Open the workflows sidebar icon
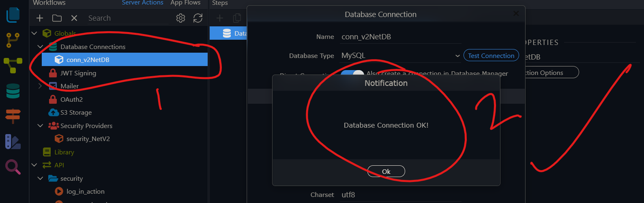This screenshot has width=644, height=203. pyautogui.click(x=13, y=65)
